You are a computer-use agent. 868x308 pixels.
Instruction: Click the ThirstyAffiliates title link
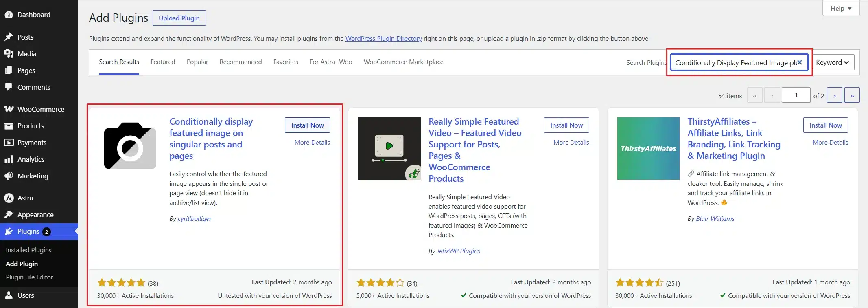(734, 139)
